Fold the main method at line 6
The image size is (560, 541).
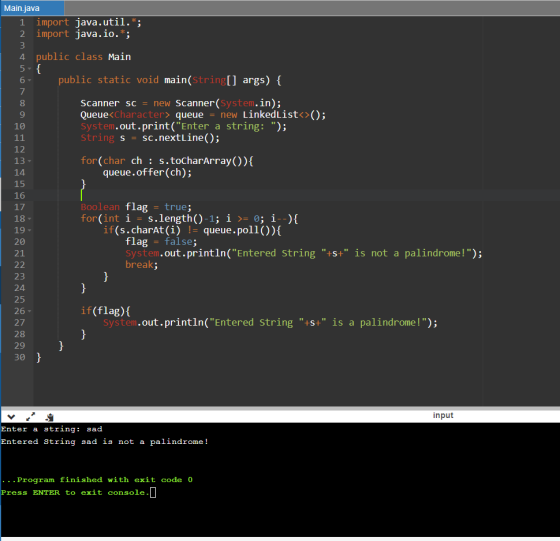pyautogui.click(x=29, y=80)
